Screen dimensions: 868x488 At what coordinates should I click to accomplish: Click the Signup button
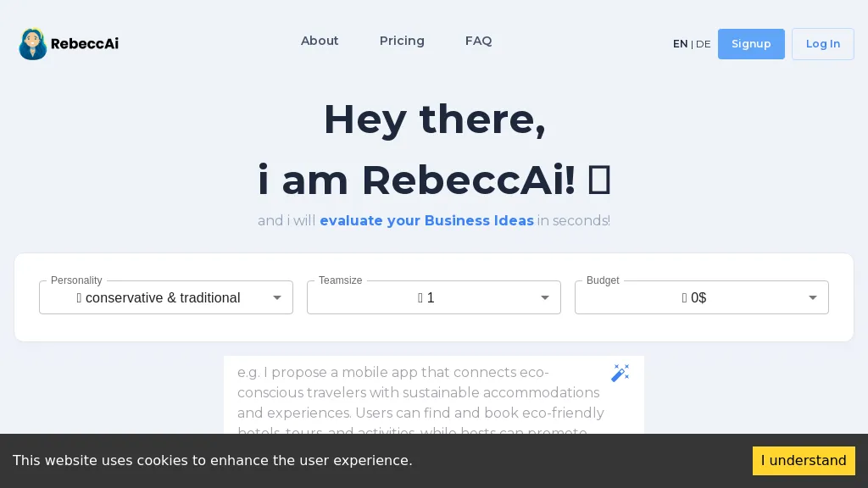[751, 43]
